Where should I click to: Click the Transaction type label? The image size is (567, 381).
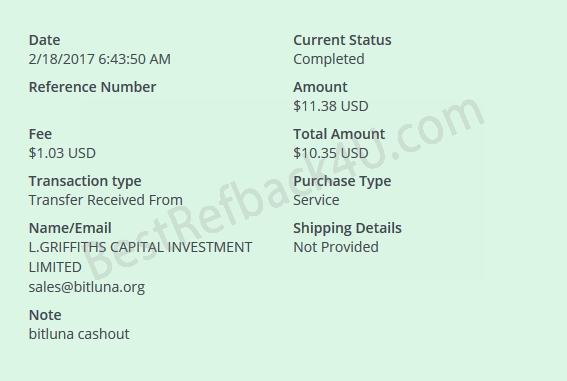pyautogui.click(x=85, y=181)
